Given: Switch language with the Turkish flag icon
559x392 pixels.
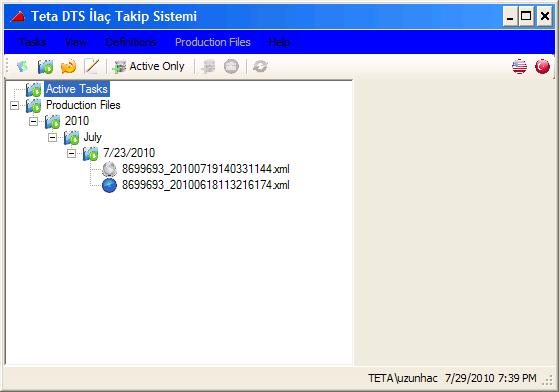Looking at the screenshot, I should pyautogui.click(x=542, y=66).
